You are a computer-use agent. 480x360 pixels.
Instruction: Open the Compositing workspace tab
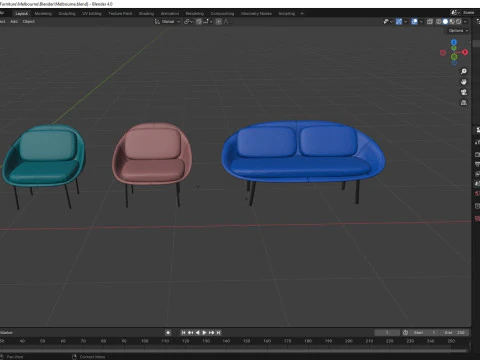[222, 14]
